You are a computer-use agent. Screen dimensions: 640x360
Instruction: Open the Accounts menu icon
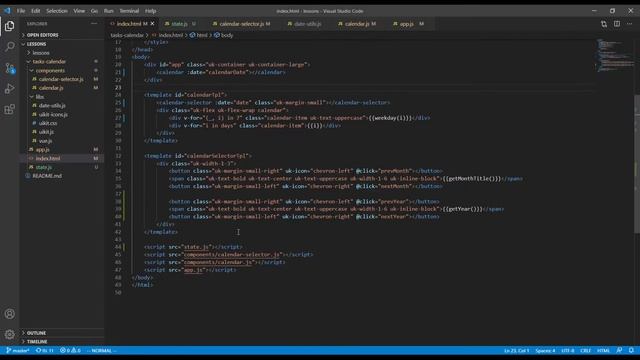point(9,314)
